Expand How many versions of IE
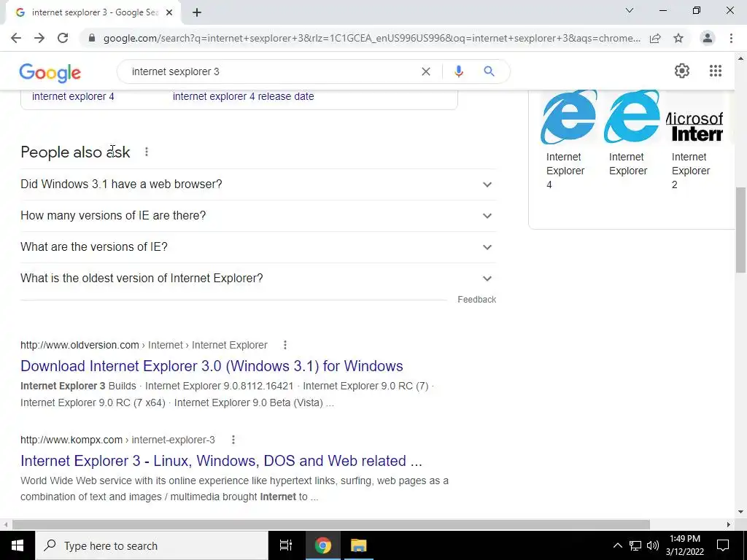 [x=258, y=216]
